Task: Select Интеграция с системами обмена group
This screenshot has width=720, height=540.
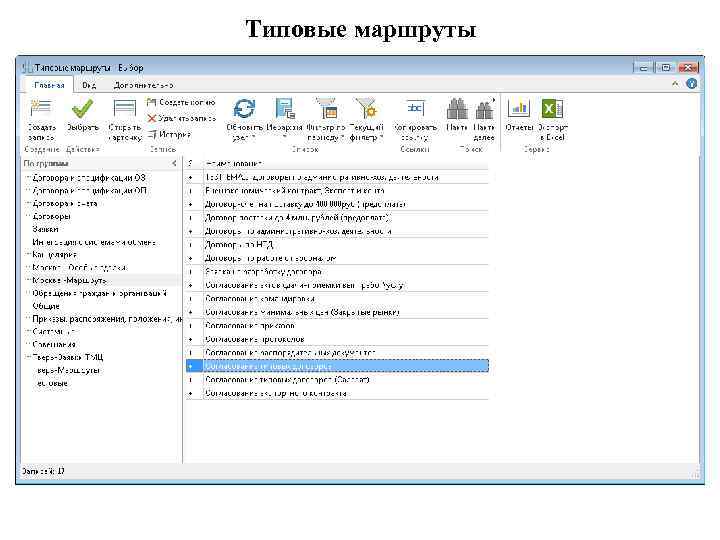Action: [94, 242]
